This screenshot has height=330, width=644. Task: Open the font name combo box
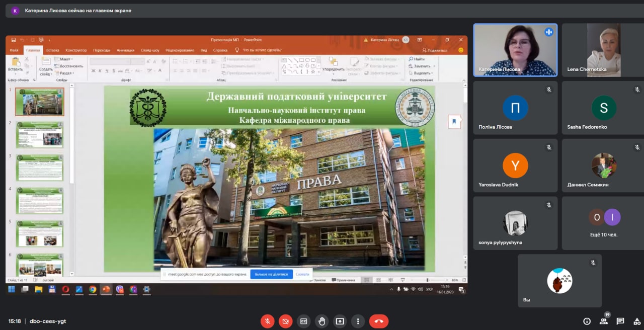tap(110, 61)
